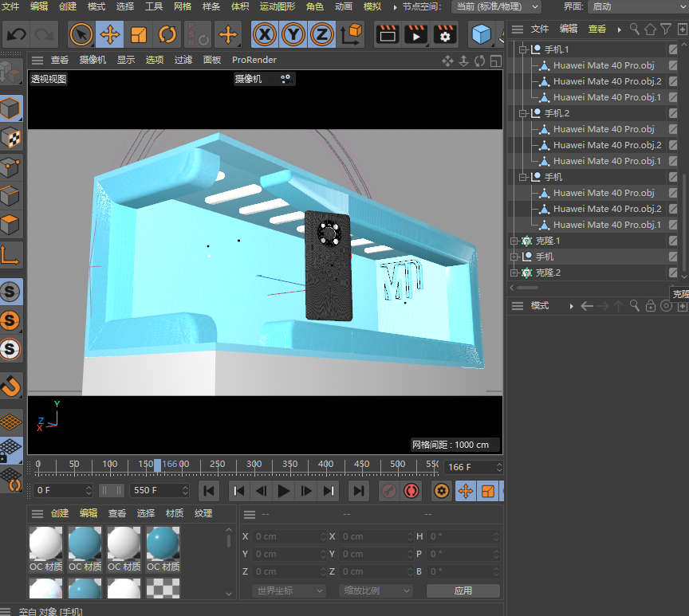Toggle the Y axis lock
This screenshot has height=616, width=689.
(293, 35)
